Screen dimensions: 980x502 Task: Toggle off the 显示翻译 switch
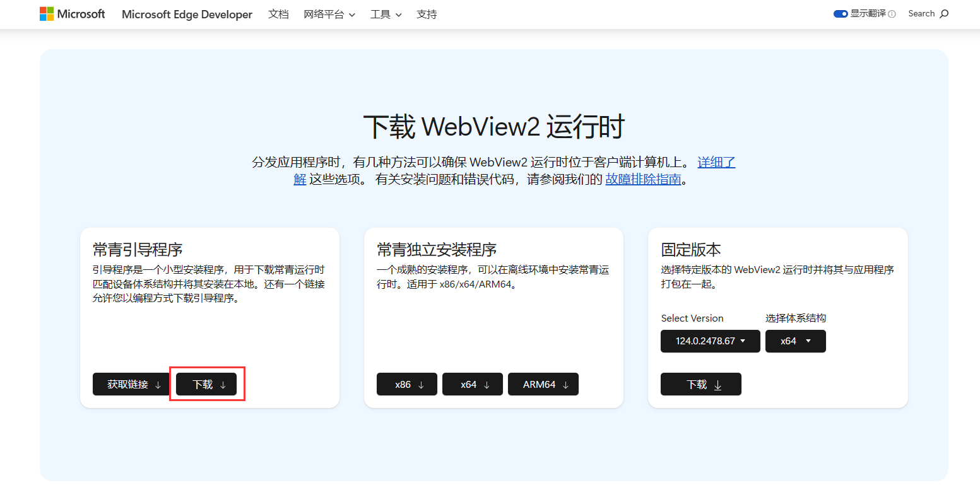point(840,13)
